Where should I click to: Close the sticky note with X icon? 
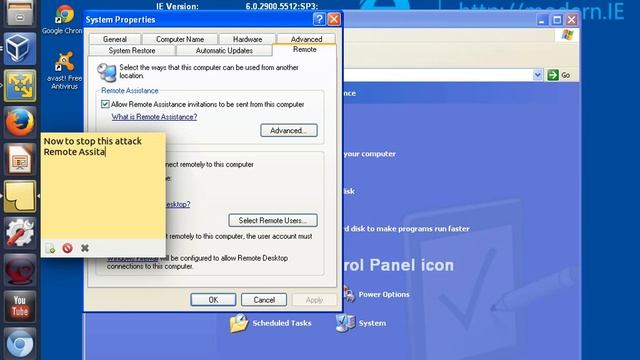[85, 248]
